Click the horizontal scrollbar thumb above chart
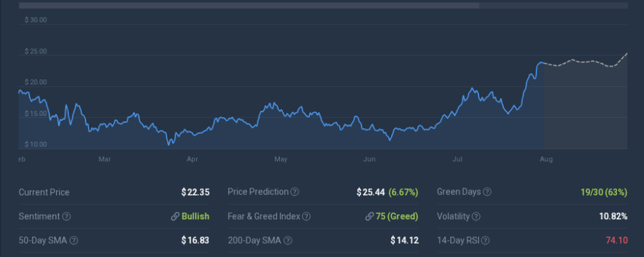This screenshot has width=644, height=257. (249, 6)
